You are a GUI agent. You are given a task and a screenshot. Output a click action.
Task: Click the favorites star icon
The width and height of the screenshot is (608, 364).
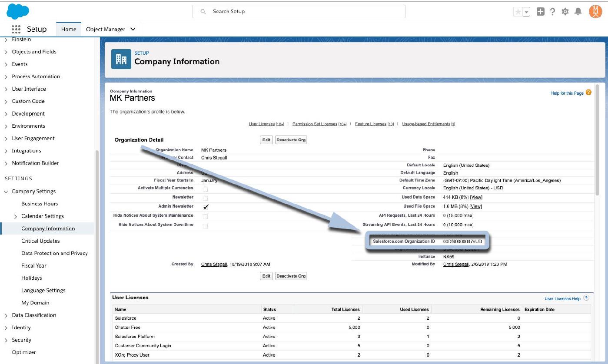[518, 12]
